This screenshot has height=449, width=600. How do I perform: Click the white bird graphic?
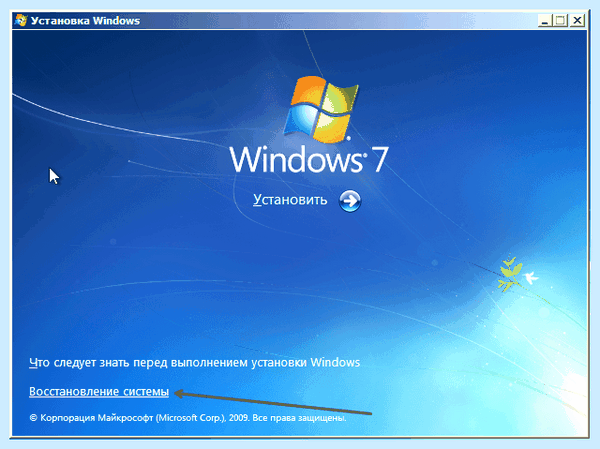tap(530, 278)
